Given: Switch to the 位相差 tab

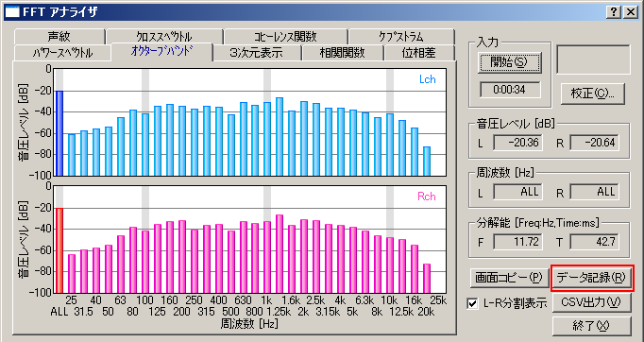Looking at the screenshot, I should 419,53.
